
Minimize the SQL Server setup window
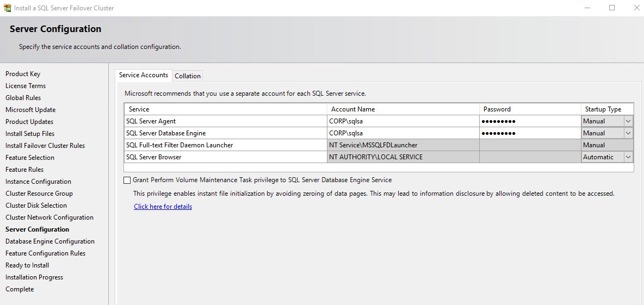tap(587, 8)
